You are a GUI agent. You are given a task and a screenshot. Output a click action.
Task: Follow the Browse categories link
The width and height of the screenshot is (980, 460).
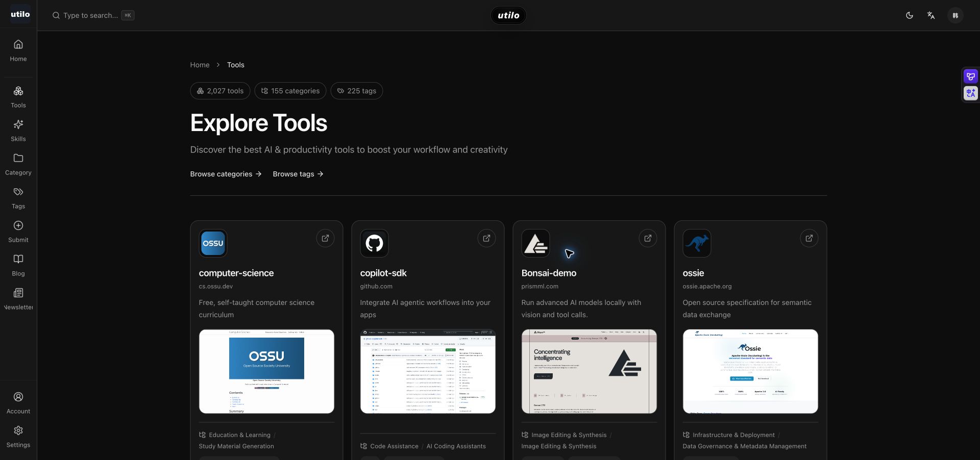point(226,174)
